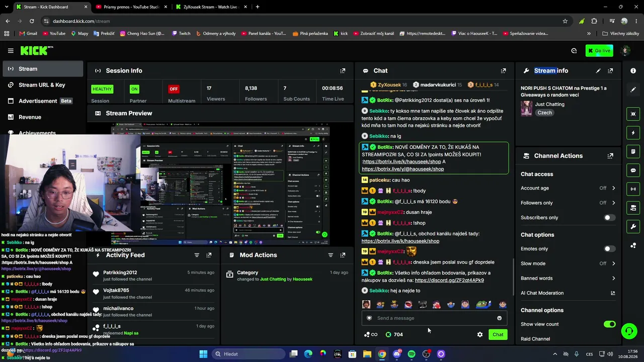The width and height of the screenshot is (644, 362).
Task: Open botrix.live/y/@haouseek/shop link in chat
Action: (x=403, y=169)
